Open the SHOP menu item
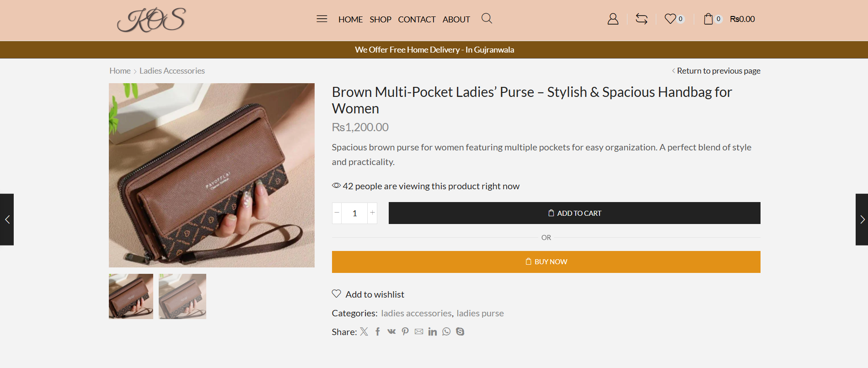Image resolution: width=868 pixels, height=368 pixels. pyautogui.click(x=380, y=19)
